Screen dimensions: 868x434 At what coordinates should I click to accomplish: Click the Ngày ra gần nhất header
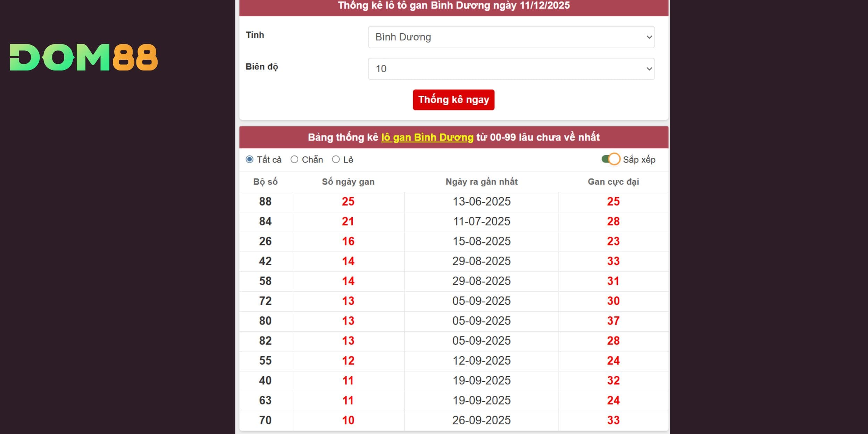click(481, 182)
